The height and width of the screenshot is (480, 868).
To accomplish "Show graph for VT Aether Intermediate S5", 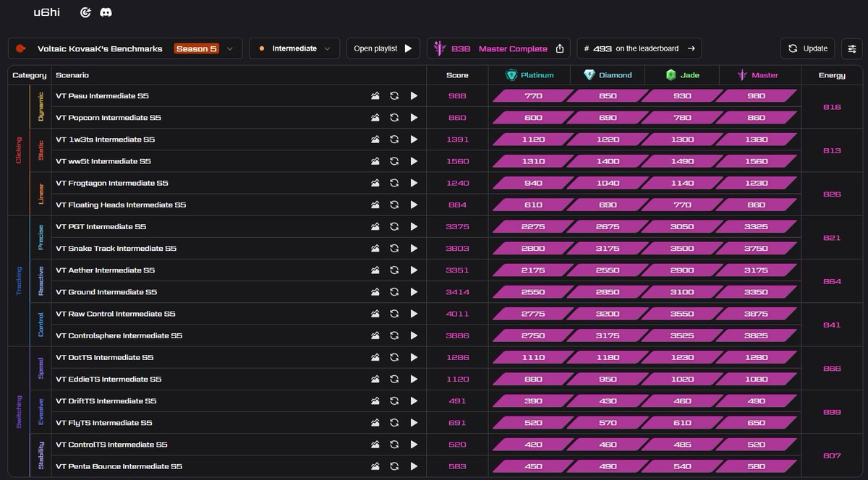I will click(x=375, y=270).
